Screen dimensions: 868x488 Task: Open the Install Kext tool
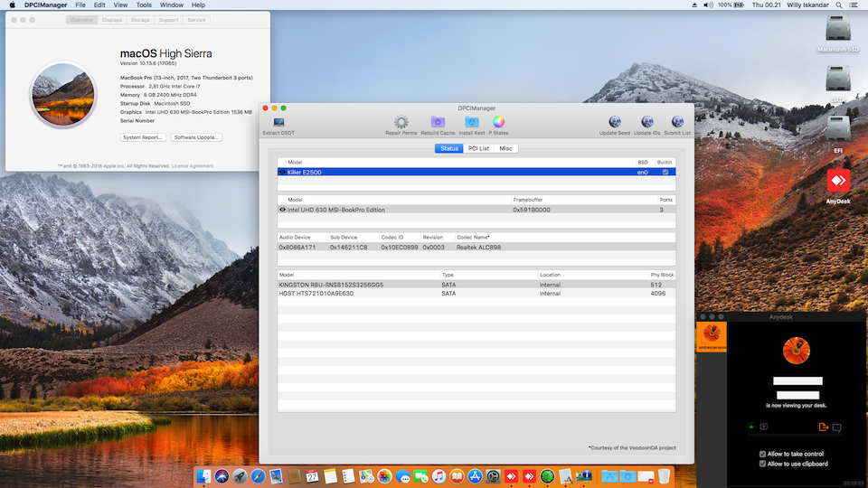[471, 122]
